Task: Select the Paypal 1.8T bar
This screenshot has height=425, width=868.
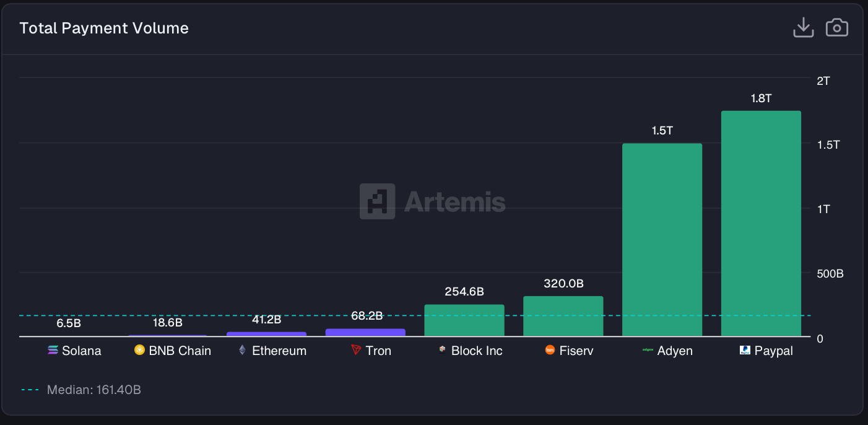Action: click(x=761, y=224)
